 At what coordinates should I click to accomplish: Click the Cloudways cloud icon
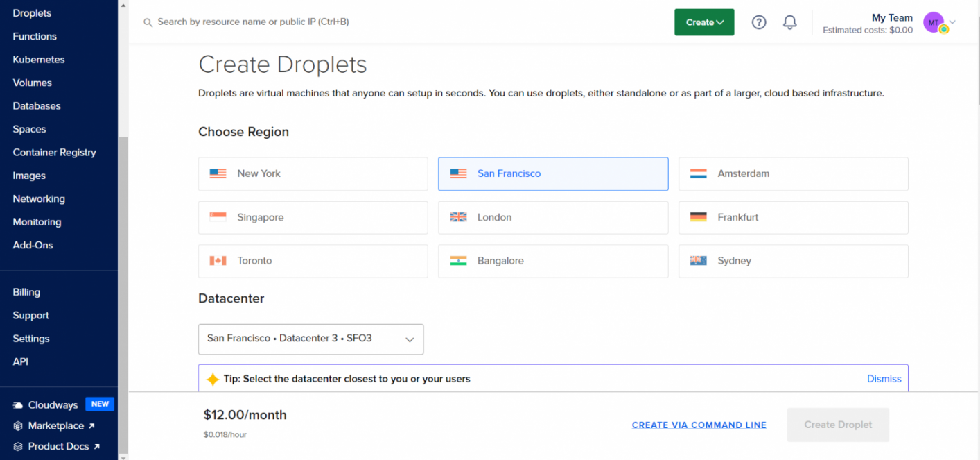[x=18, y=404]
